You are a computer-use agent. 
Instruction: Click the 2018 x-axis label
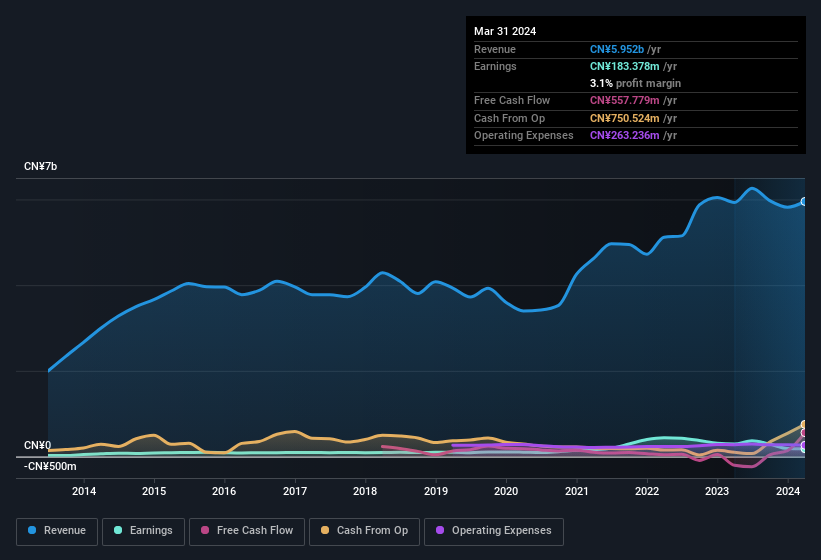click(365, 491)
